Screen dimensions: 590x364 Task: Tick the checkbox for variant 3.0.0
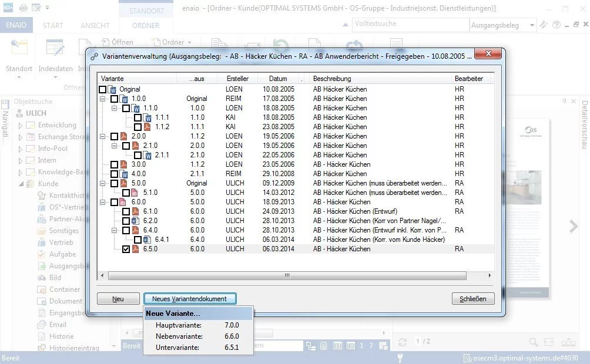click(x=114, y=164)
